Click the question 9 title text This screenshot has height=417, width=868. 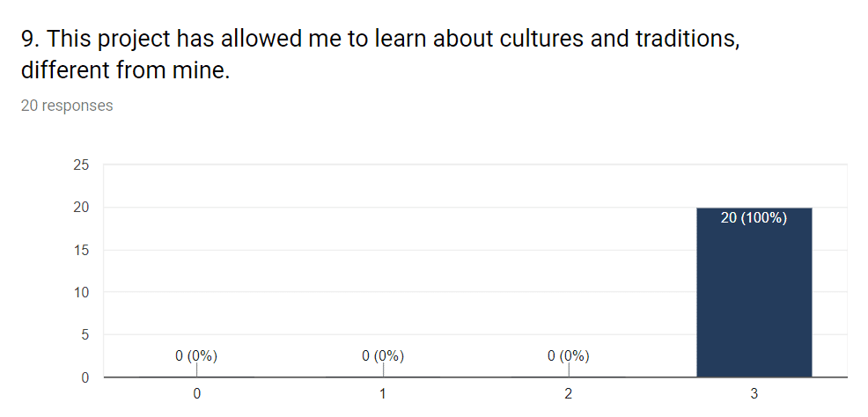click(380, 55)
